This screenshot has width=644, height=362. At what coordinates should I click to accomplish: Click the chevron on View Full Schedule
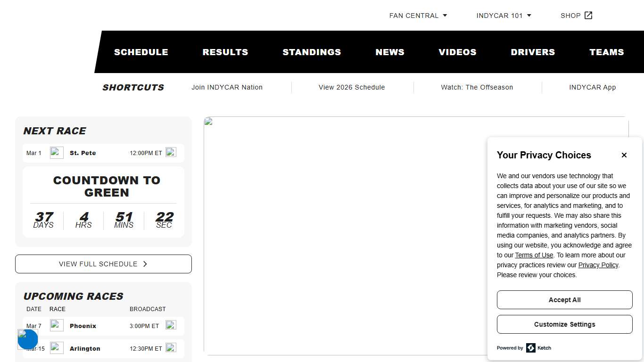pos(145,264)
